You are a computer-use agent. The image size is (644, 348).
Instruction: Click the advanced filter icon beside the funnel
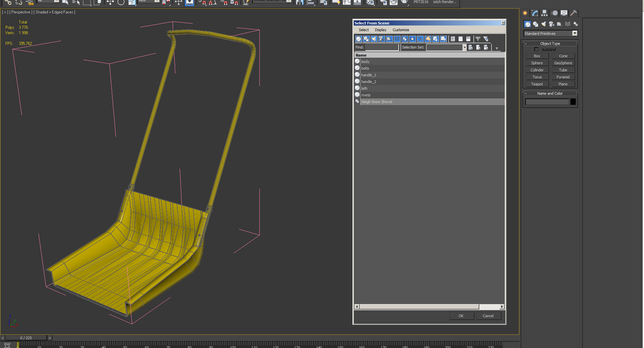point(486,39)
